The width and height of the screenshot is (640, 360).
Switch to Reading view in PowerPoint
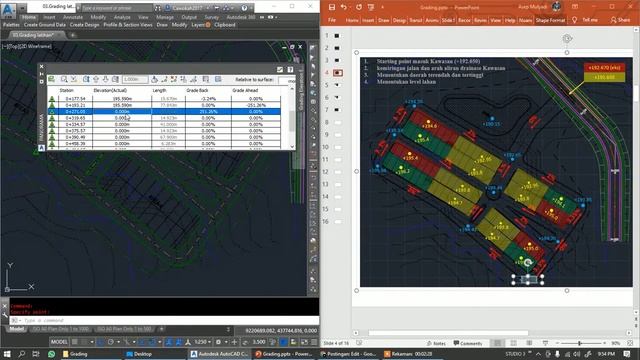click(529, 343)
